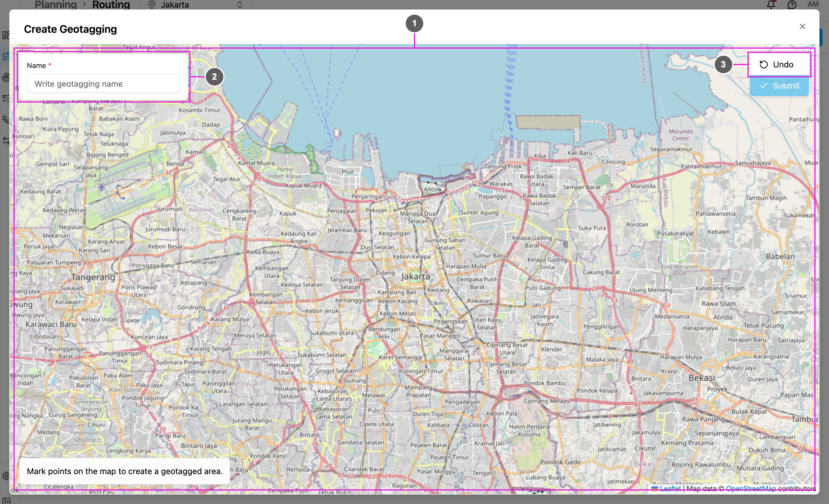Click the Bintaro Jaya map label
This screenshot has width=829, height=504.
pos(199,445)
